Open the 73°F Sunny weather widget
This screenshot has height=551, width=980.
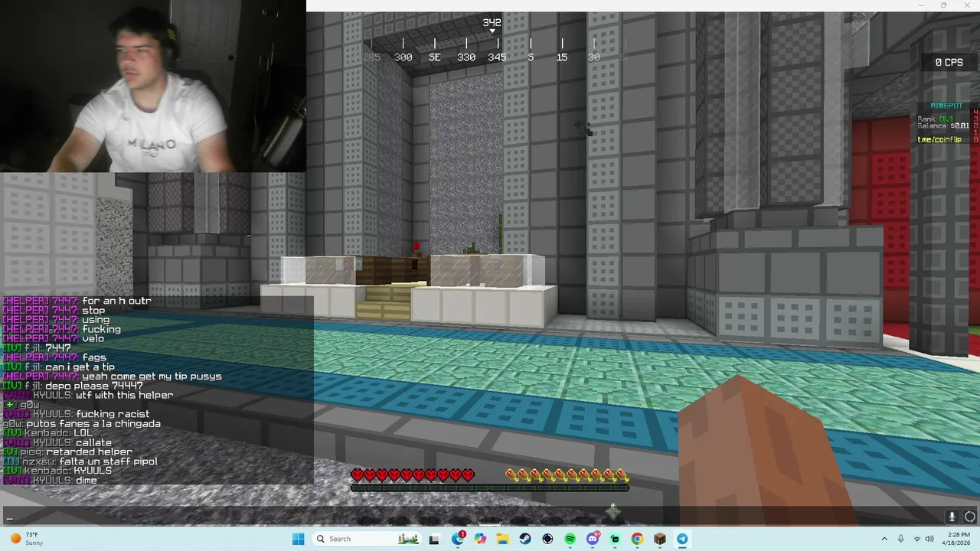coord(25,539)
